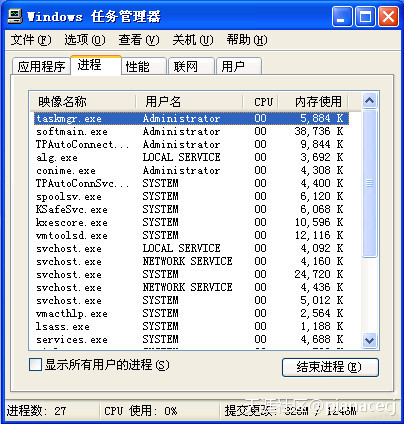Select the kxescore.exe process
The image size is (404, 424).
coord(191,223)
